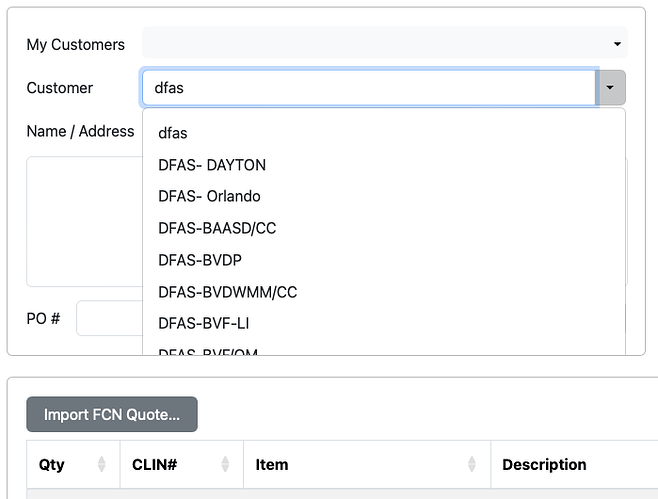The height and width of the screenshot is (499, 658).
Task: Open the My Customers dropdown
Action: (384, 44)
